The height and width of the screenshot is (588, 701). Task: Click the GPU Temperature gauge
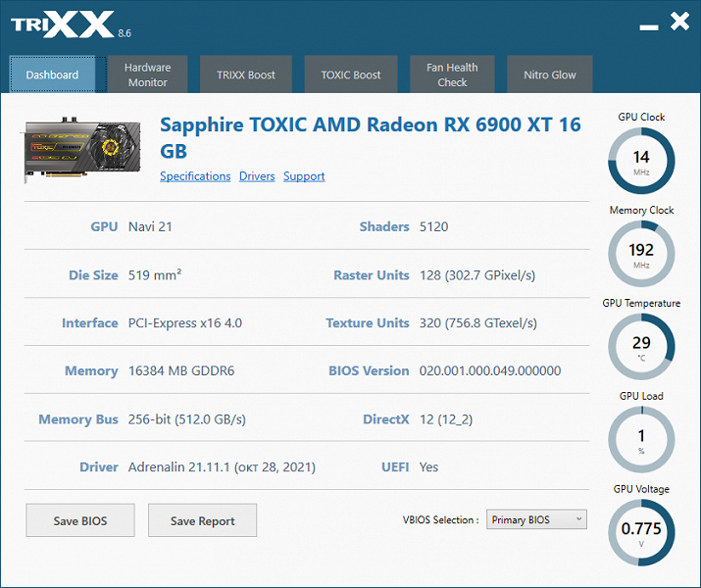(x=641, y=347)
